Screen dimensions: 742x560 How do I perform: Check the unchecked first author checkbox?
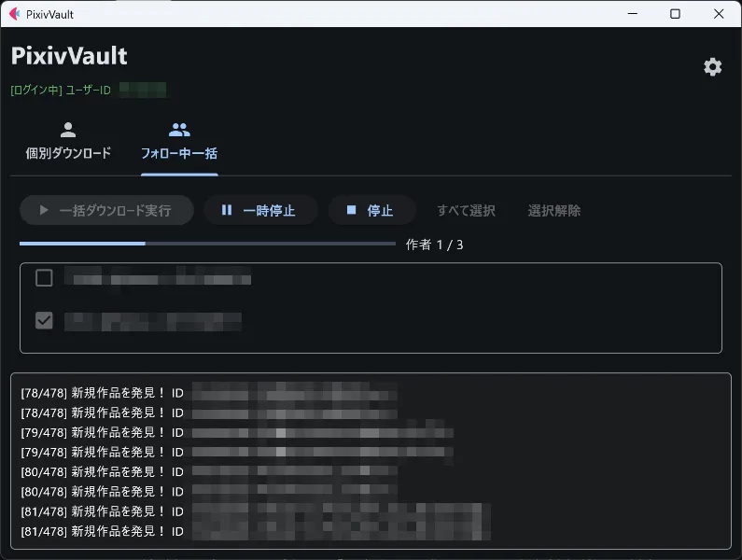(x=44, y=278)
